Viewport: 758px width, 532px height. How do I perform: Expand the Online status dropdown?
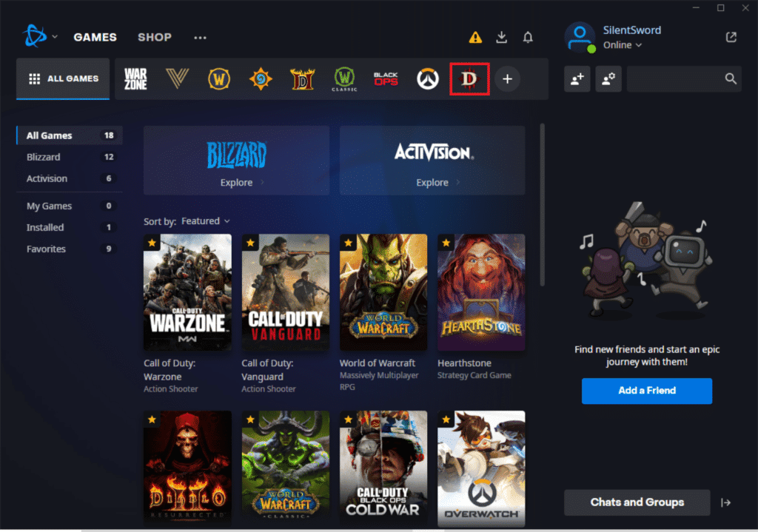click(621, 44)
